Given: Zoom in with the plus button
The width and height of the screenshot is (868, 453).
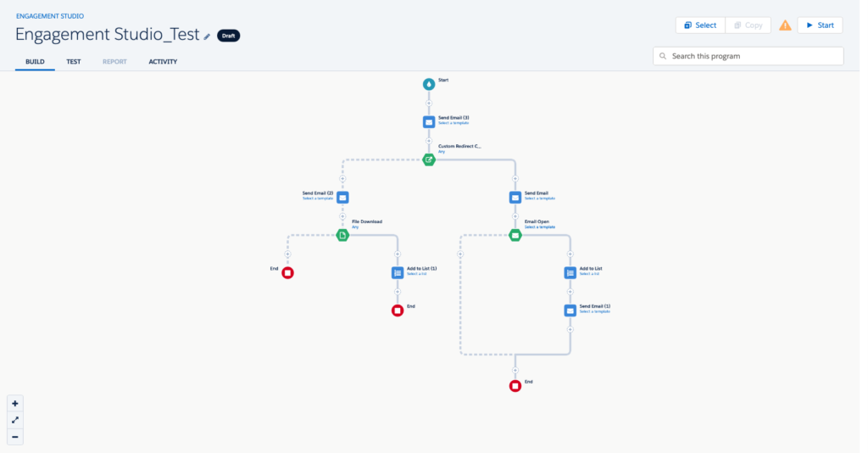Looking at the screenshot, I should coord(15,404).
